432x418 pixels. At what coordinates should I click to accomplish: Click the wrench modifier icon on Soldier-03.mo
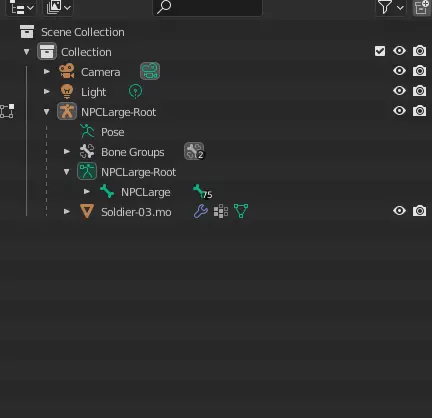[201, 211]
